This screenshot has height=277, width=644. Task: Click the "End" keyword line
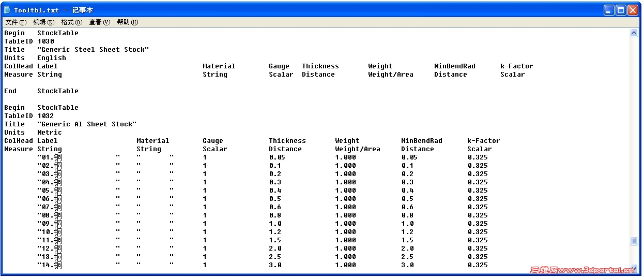(10, 91)
